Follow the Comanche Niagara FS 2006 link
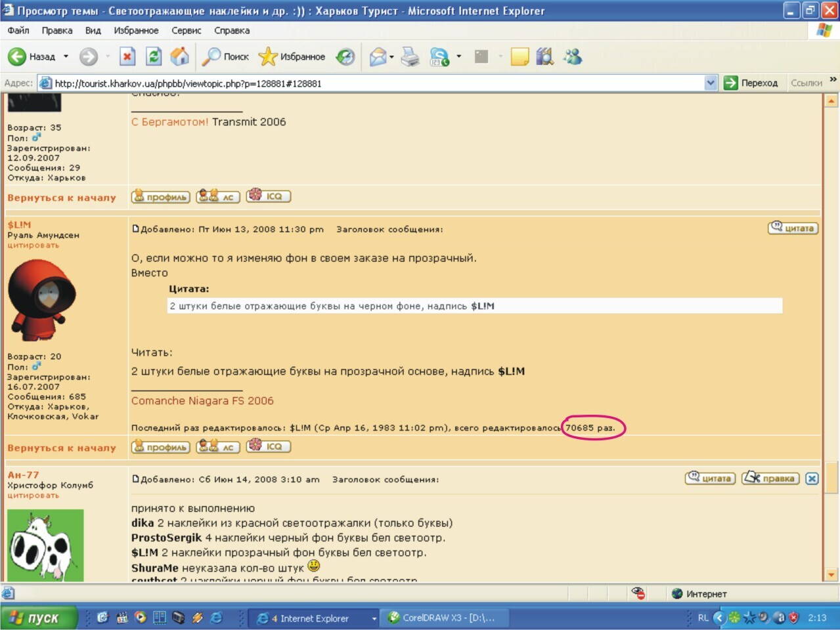Viewport: 840px width, 630px height. click(x=202, y=401)
